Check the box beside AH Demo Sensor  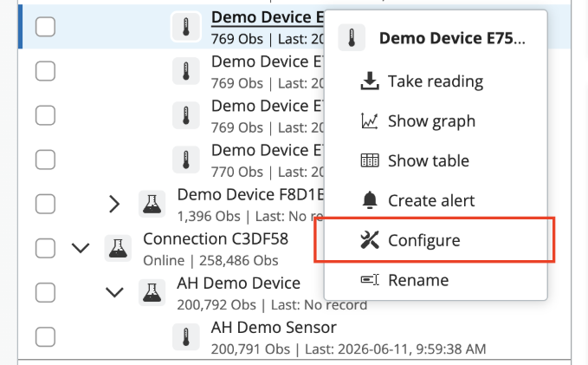(x=45, y=337)
